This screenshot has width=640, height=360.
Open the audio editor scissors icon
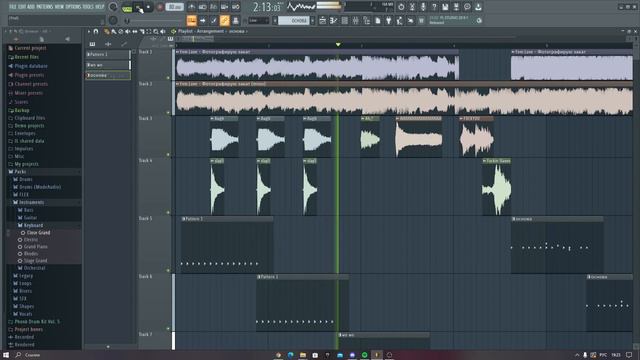pos(412,7)
